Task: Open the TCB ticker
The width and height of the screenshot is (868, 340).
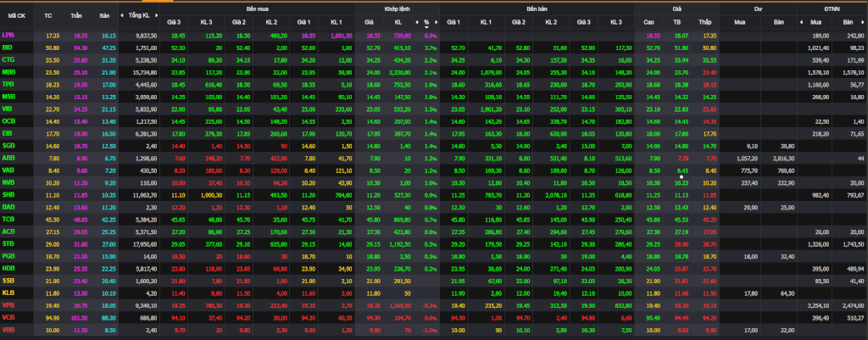Action: pos(8,219)
